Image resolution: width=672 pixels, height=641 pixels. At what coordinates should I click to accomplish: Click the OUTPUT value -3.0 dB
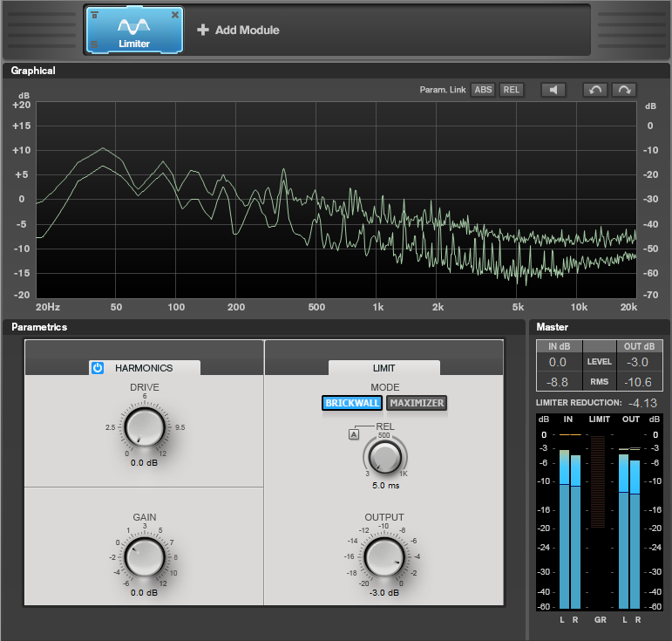384,592
